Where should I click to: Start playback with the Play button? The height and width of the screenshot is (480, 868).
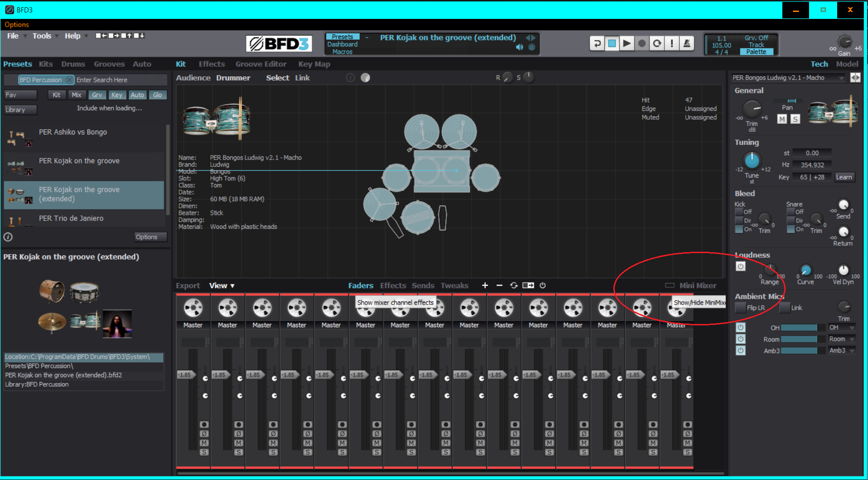(627, 44)
